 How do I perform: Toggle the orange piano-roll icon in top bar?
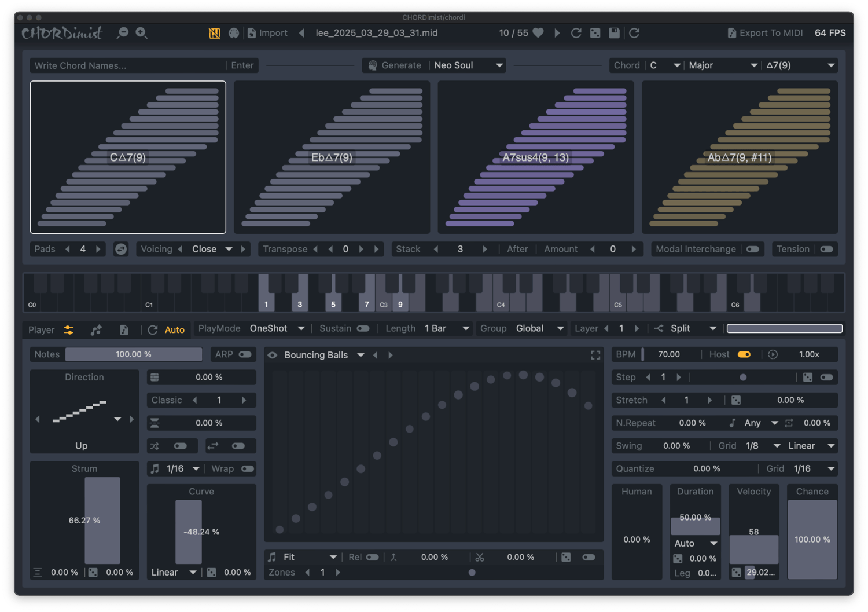[x=214, y=33]
